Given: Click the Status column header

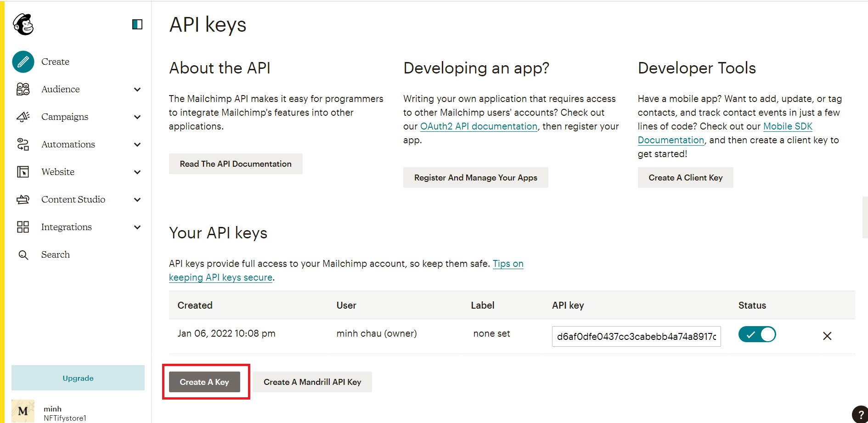Looking at the screenshot, I should 752,305.
